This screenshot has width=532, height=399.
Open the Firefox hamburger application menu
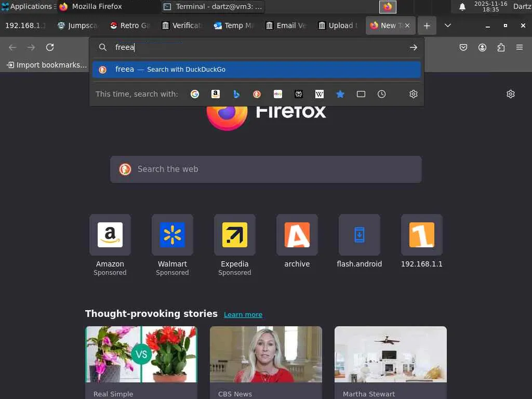pyautogui.click(x=520, y=47)
